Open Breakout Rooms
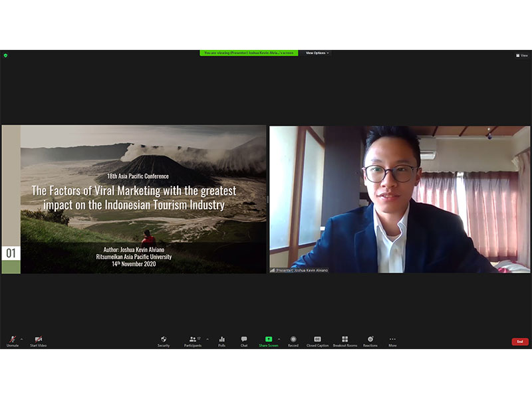The width and height of the screenshot is (532, 399). pyautogui.click(x=344, y=340)
